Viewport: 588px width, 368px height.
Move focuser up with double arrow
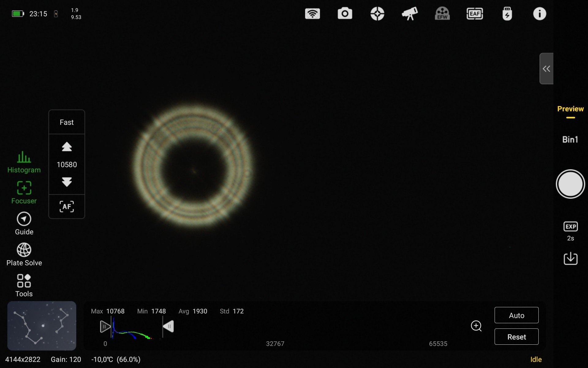point(67,147)
